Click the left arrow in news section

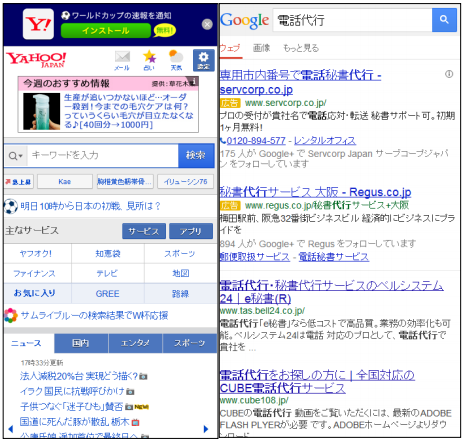11,429
